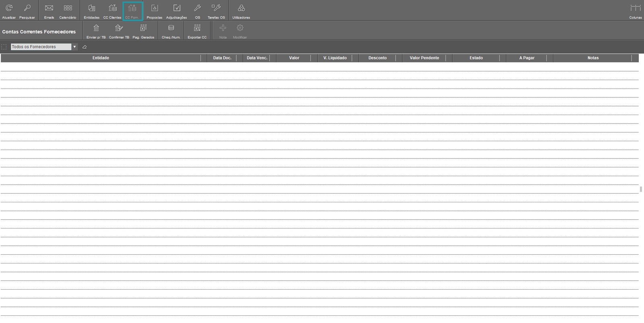644x323 pixels.
Task: Toggle the select-all dashed checkbox
Action: pyautogui.click(x=4, y=47)
